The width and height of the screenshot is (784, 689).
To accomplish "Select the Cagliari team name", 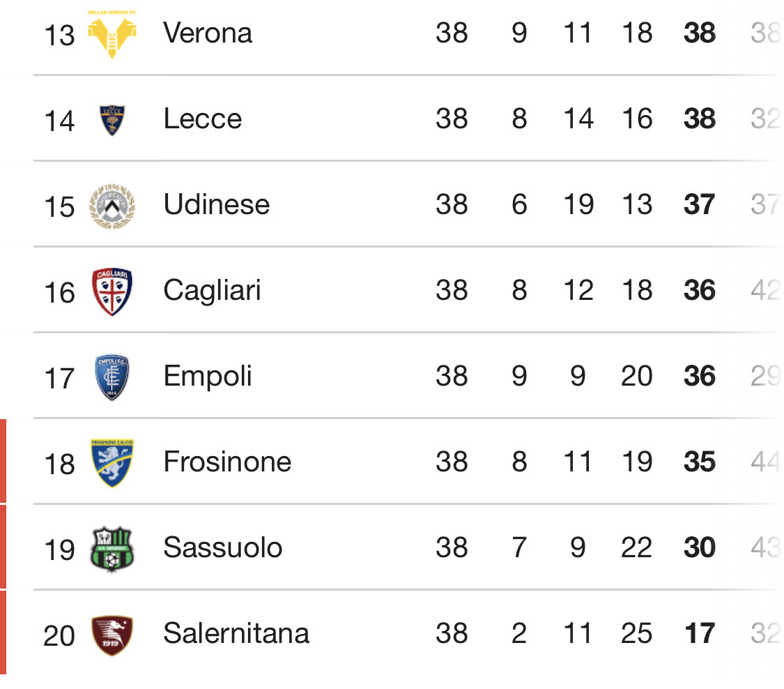I will tap(212, 291).
